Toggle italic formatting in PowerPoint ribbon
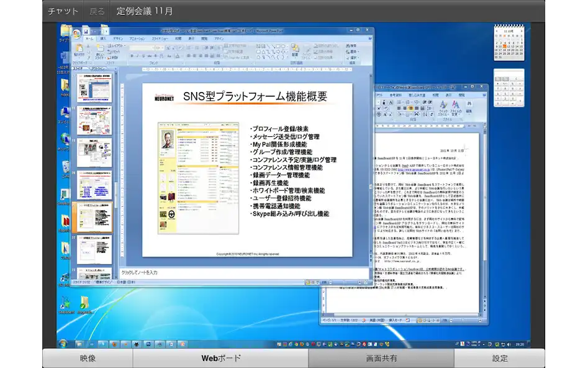 [x=138, y=56]
